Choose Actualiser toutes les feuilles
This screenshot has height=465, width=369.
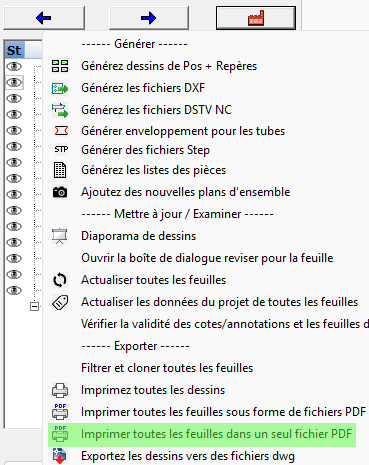click(x=153, y=280)
